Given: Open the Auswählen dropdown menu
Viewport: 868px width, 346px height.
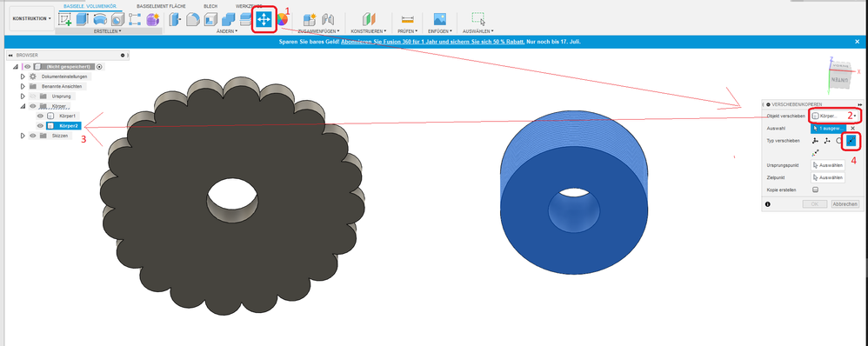Looking at the screenshot, I should (x=478, y=31).
